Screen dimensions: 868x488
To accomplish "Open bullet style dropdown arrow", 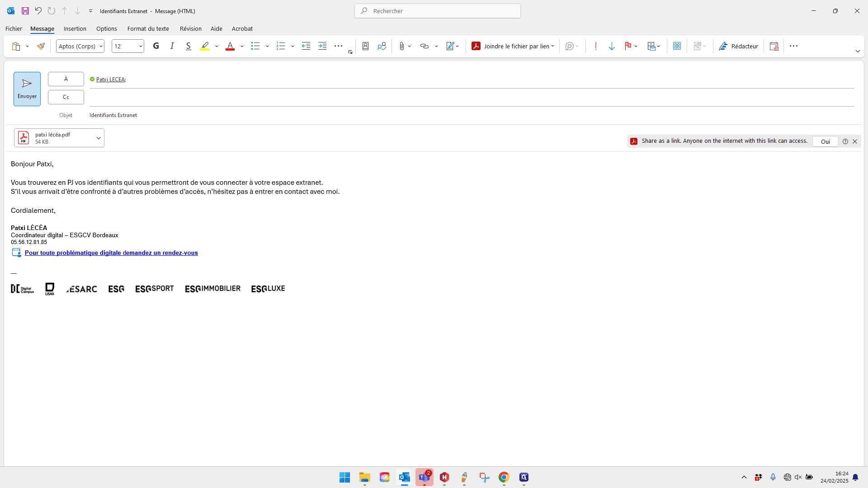I will point(268,46).
